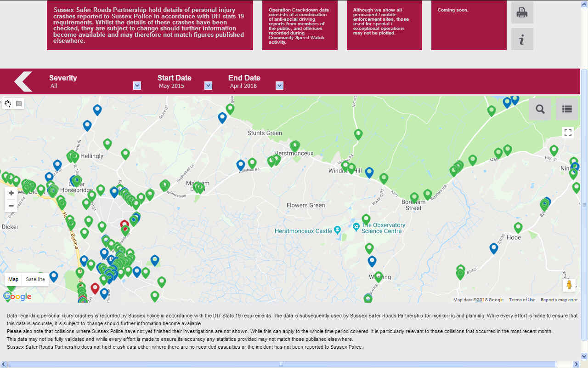
Task: Click green marker above Observatory Science Centre
Action: 366,219
